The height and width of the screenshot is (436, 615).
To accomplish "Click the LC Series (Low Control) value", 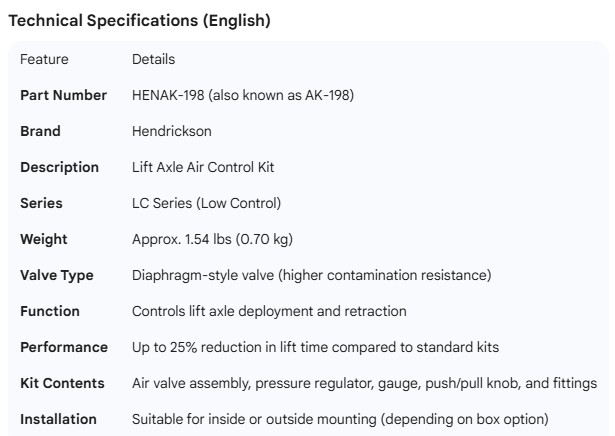I will 206,204.
